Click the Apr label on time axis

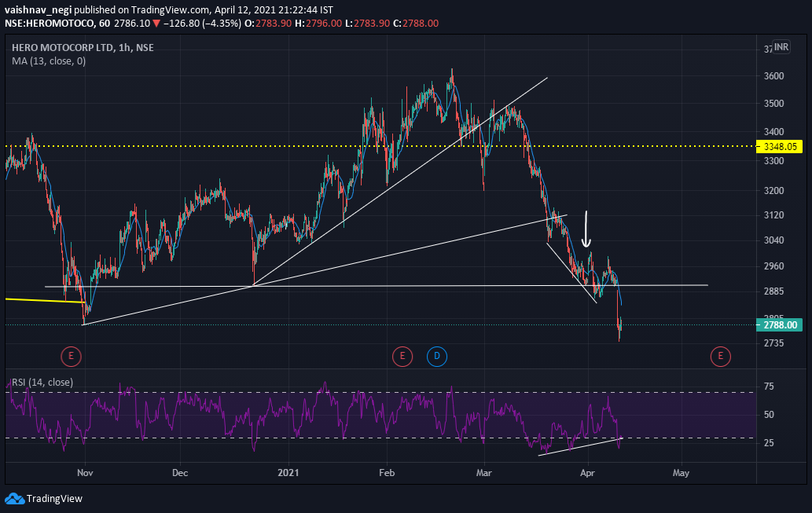point(587,473)
